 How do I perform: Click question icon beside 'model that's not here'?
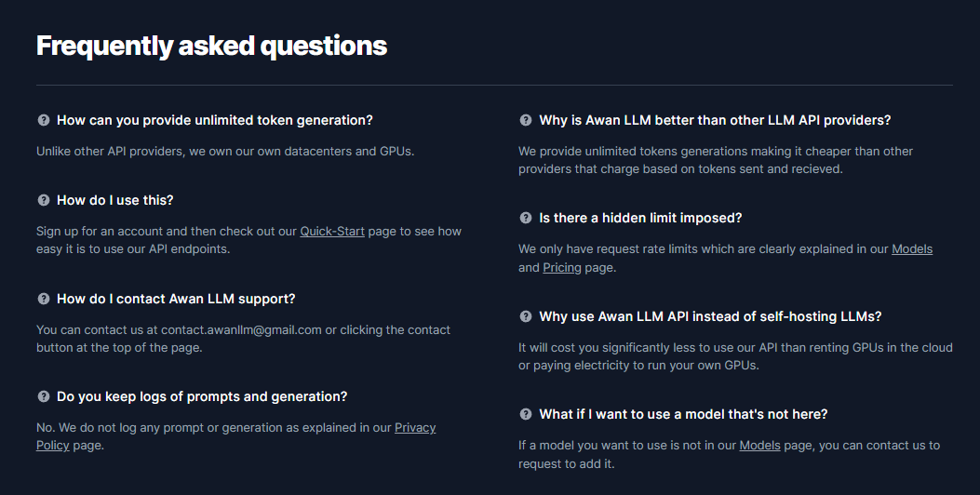pyautogui.click(x=526, y=414)
